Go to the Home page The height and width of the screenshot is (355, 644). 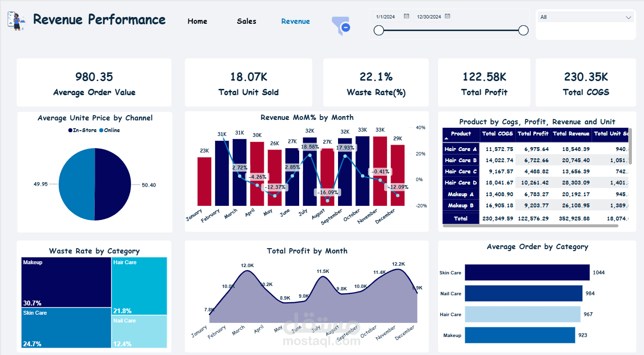197,21
